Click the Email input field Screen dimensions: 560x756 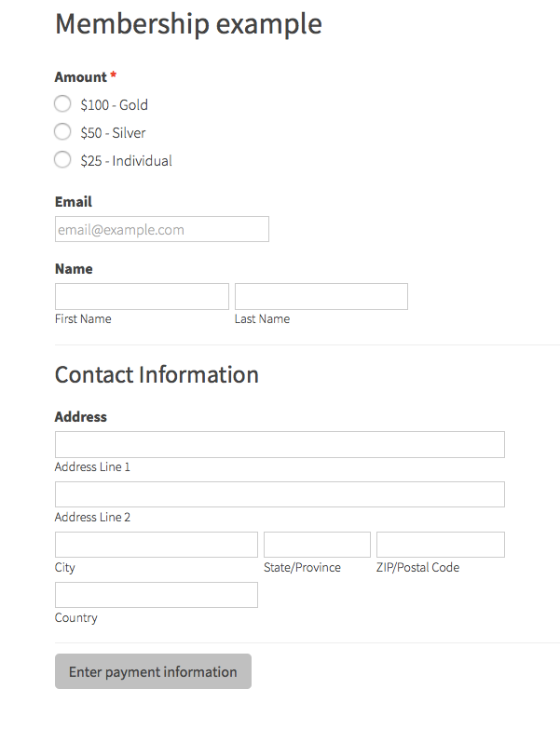point(162,229)
